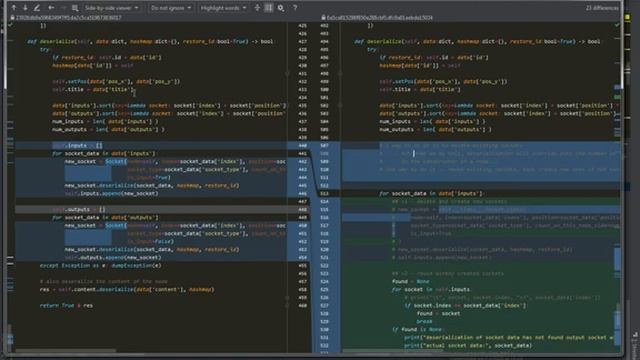Click left pane line number 440
The height and width of the screenshot is (360, 640).
click(x=302, y=145)
